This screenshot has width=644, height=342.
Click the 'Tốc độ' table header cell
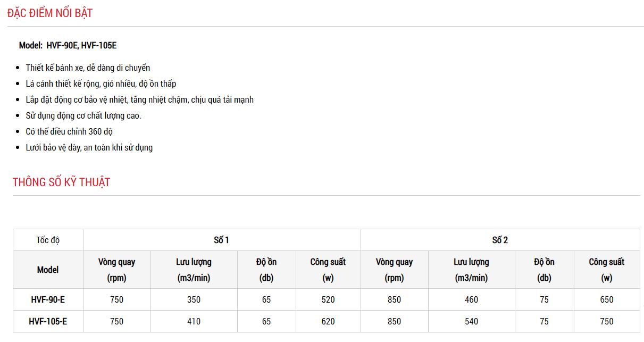48,240
